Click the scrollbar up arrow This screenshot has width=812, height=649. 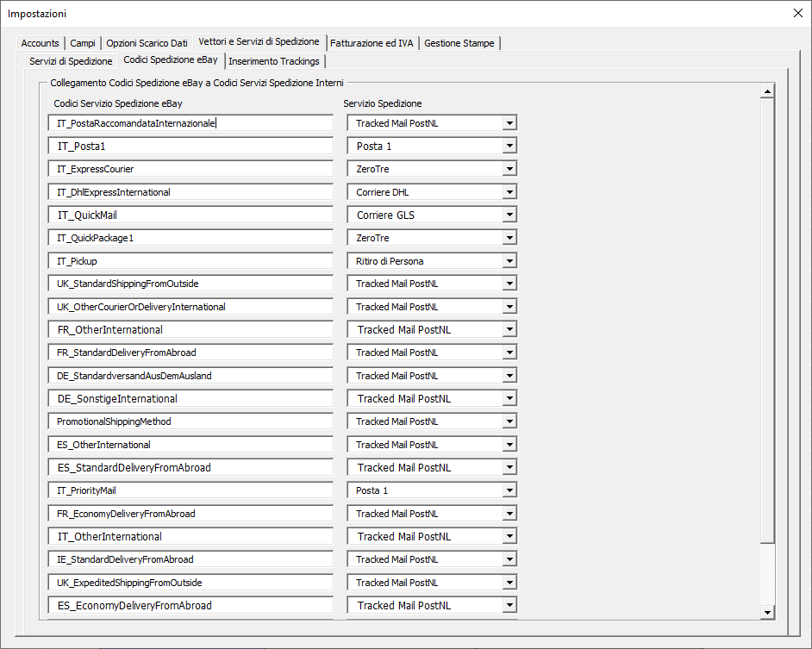coord(767,91)
